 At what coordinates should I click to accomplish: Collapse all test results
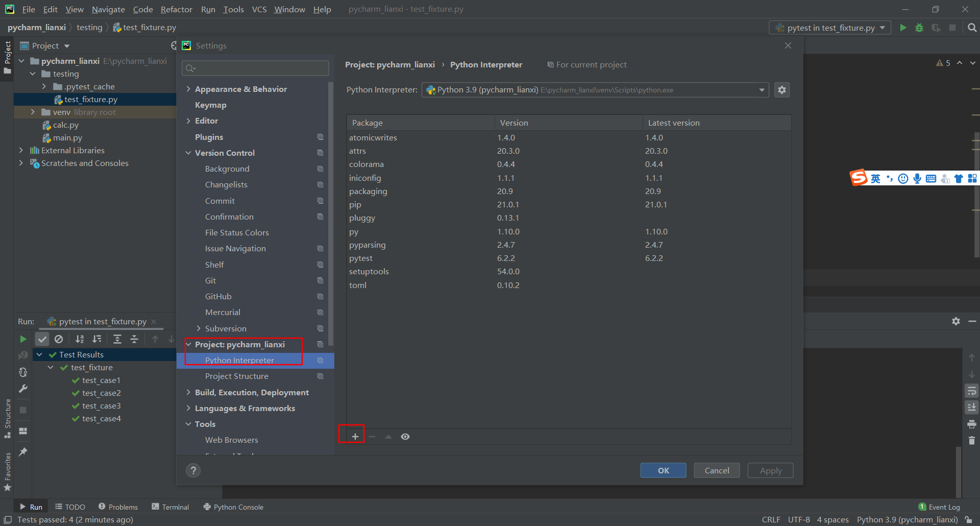point(134,339)
